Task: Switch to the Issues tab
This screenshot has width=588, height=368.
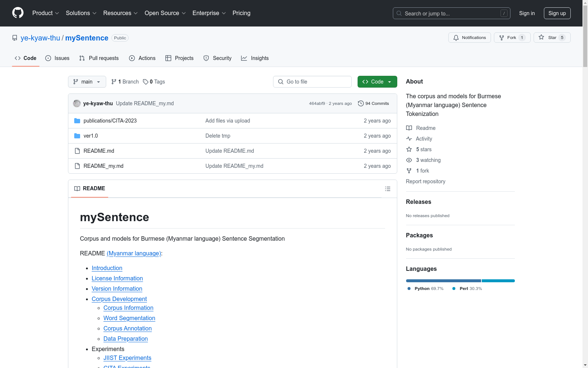Action: click(x=57, y=58)
